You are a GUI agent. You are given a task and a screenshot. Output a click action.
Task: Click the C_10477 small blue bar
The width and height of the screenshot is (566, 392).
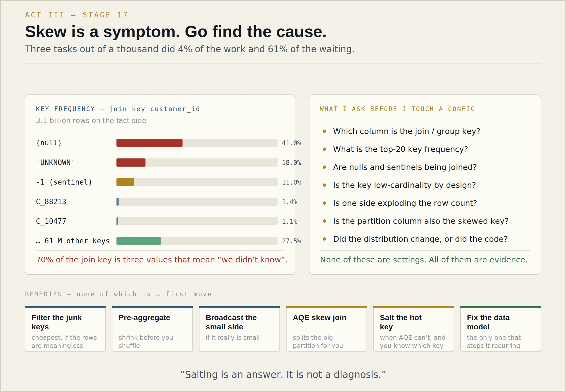pyautogui.click(x=117, y=221)
